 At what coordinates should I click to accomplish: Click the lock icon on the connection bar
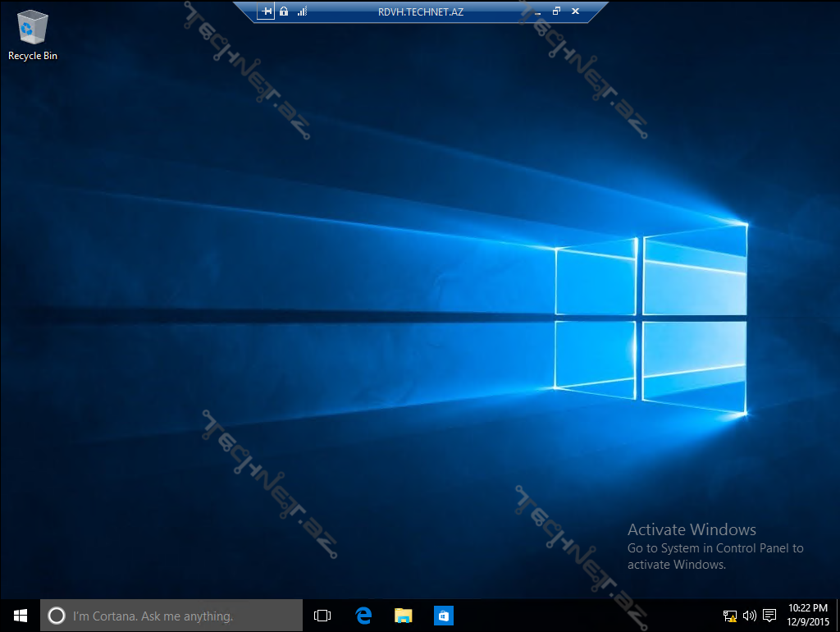(284, 11)
